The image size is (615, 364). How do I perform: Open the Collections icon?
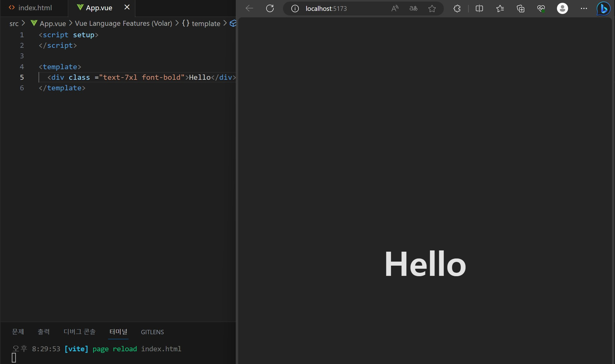(x=521, y=9)
